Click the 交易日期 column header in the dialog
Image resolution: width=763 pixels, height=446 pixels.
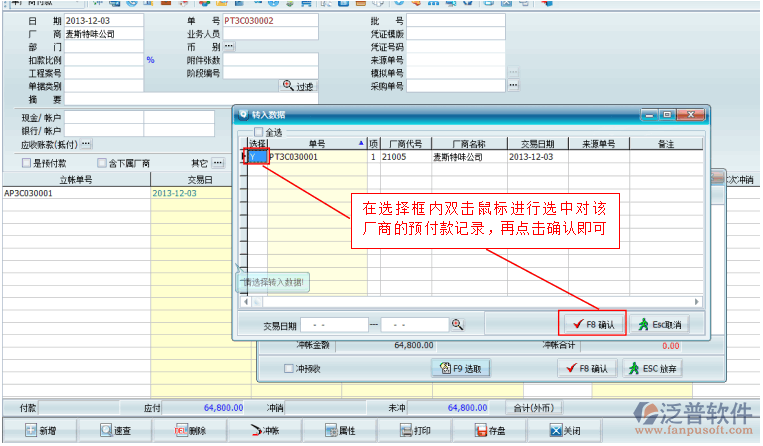(538, 144)
